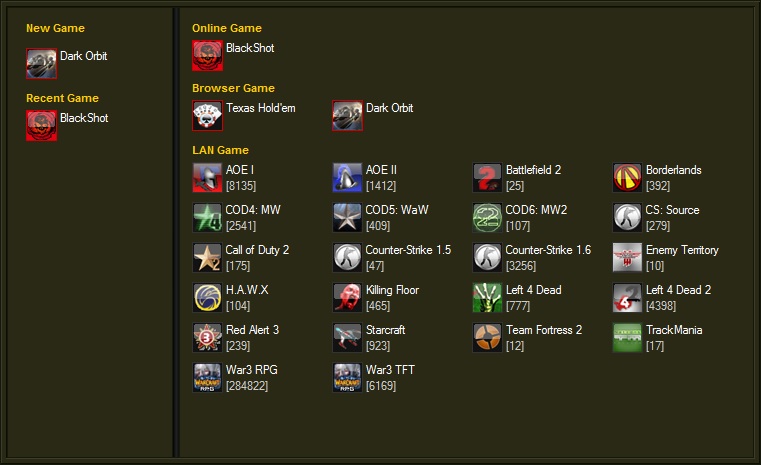Select the TrackMania green icon
Image resolution: width=761 pixels, height=465 pixels.
pyautogui.click(x=627, y=337)
